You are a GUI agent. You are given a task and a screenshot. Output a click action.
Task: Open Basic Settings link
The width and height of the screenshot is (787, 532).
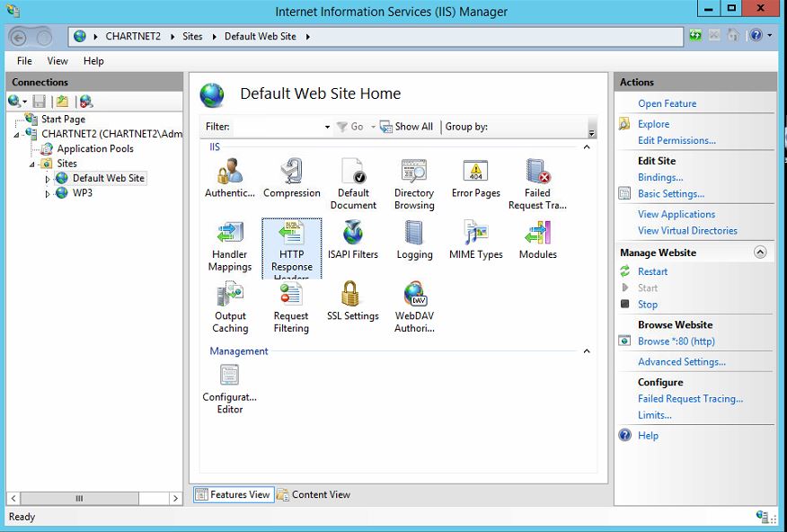pyautogui.click(x=671, y=194)
